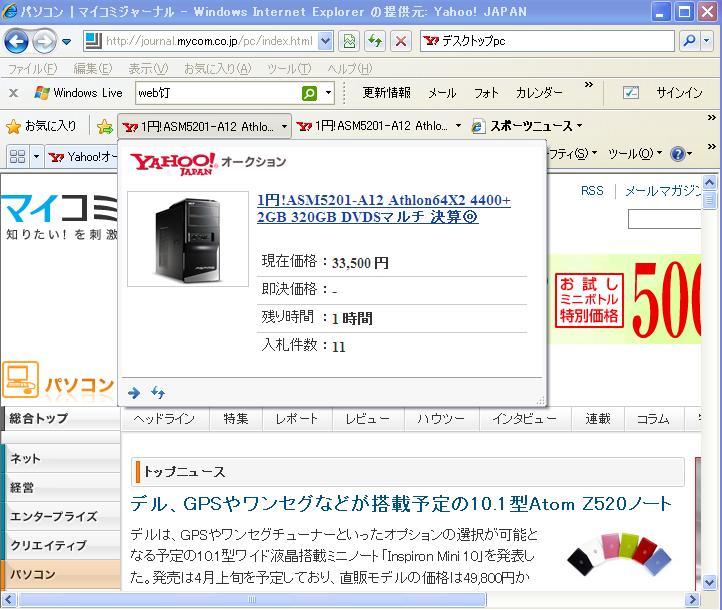This screenshot has height=610, width=722.
Task: Click the Live toolbar checkmark icon
Action: pyautogui.click(x=630, y=93)
